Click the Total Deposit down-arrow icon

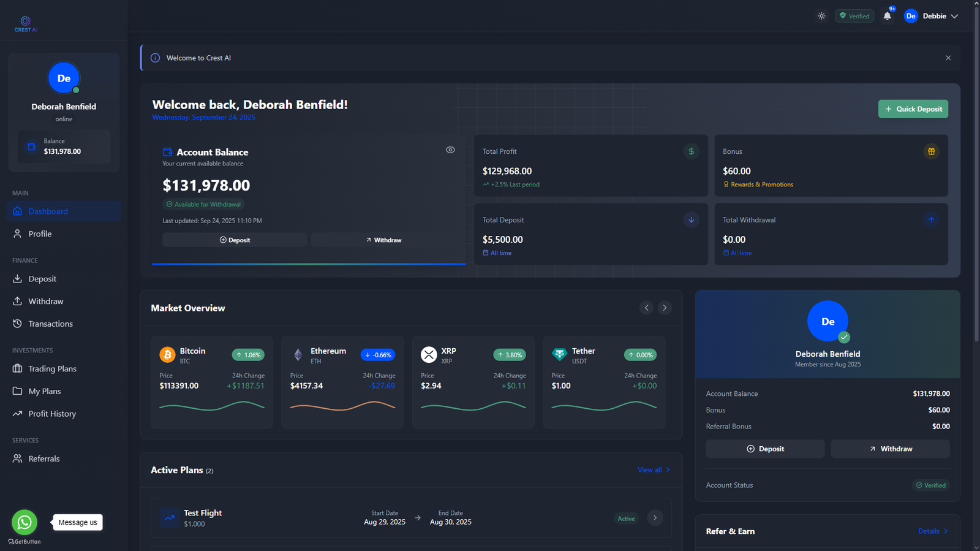691,220
